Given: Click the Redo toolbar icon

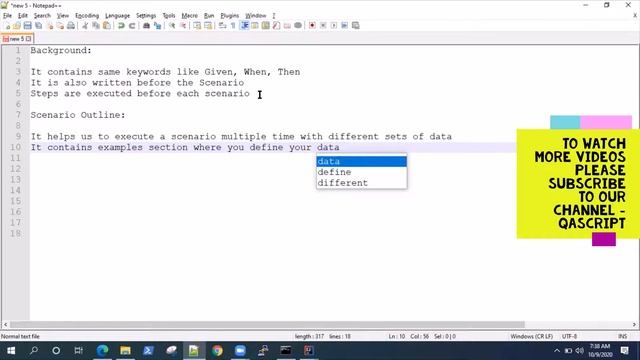Looking at the screenshot, I should (132, 26).
